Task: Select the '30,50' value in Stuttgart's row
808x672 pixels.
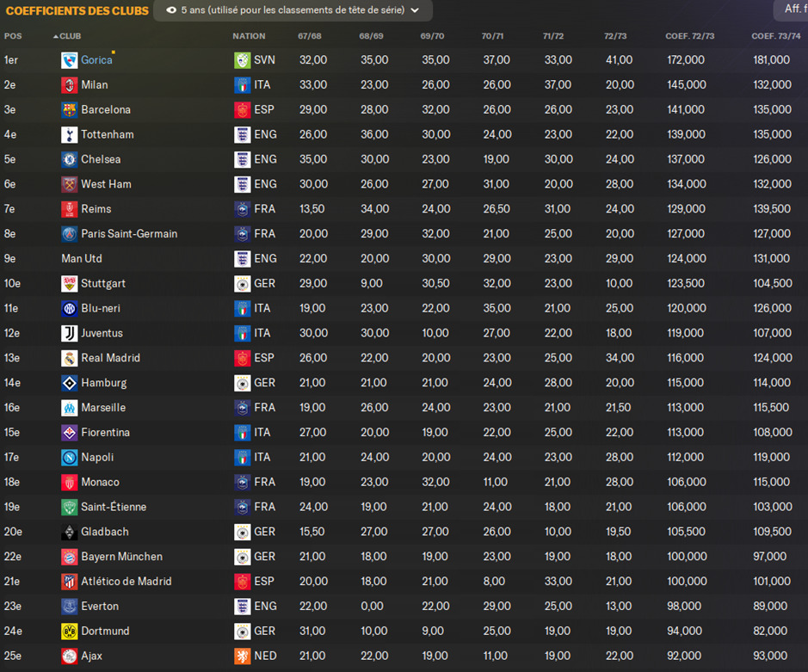Action: click(x=436, y=283)
